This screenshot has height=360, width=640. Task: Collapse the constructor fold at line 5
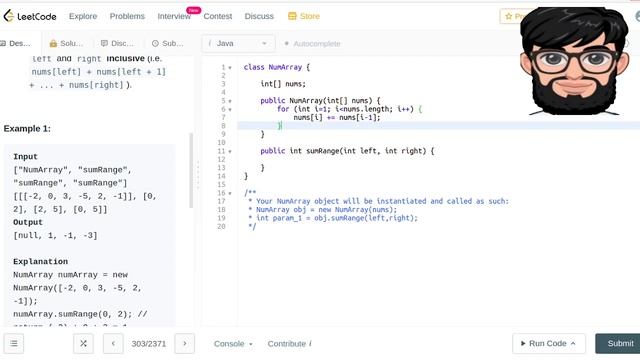click(x=230, y=101)
